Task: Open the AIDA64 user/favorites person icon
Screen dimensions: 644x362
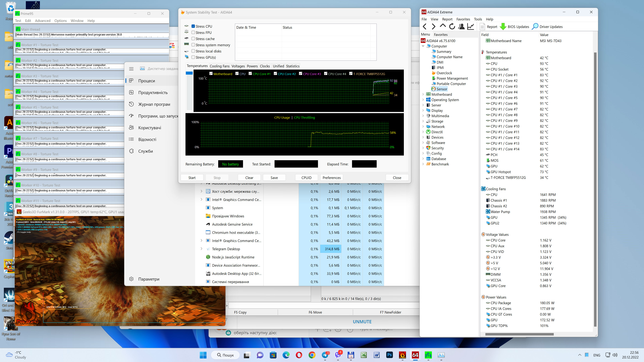Action: pyautogui.click(x=461, y=26)
